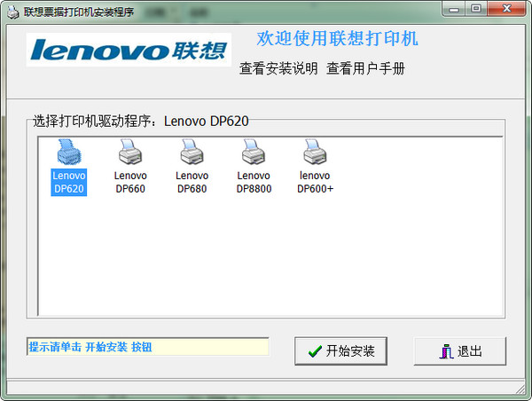Select the lenovo DP600+ printer icon
Viewport: 532px width, 401px height.
(315, 152)
